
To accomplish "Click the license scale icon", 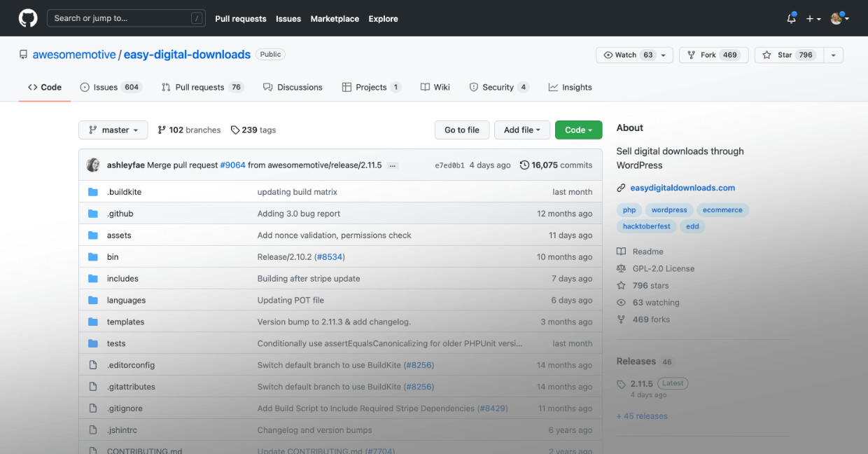I will pos(621,268).
